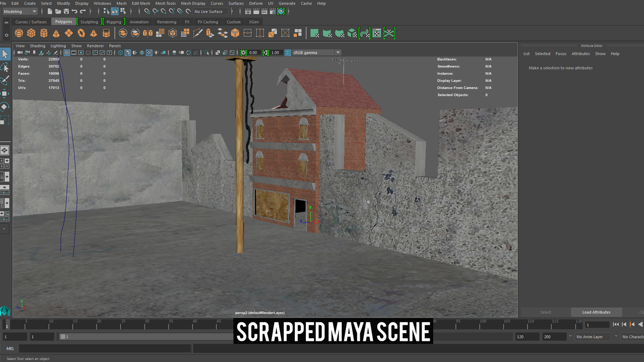
Task: Select the Scale tool in toolbox
Action: [5, 120]
